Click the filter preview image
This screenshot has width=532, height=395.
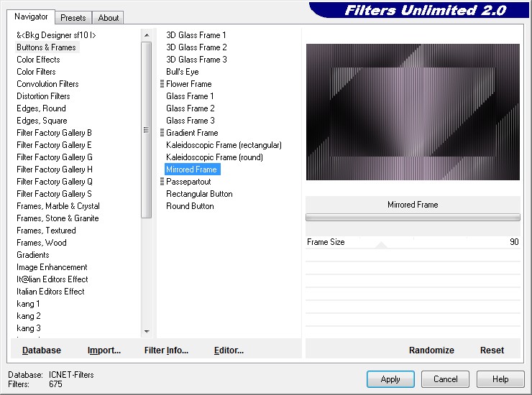[413, 112]
